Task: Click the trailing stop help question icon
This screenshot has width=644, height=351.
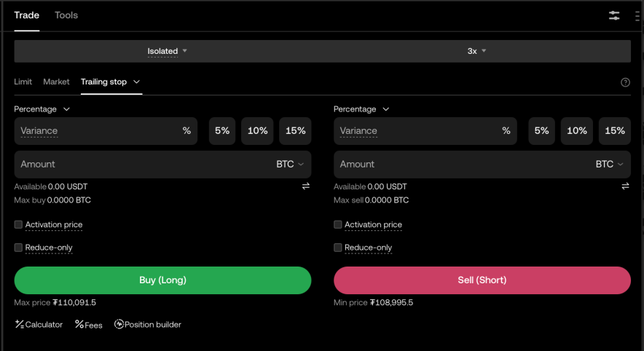Action: [625, 82]
